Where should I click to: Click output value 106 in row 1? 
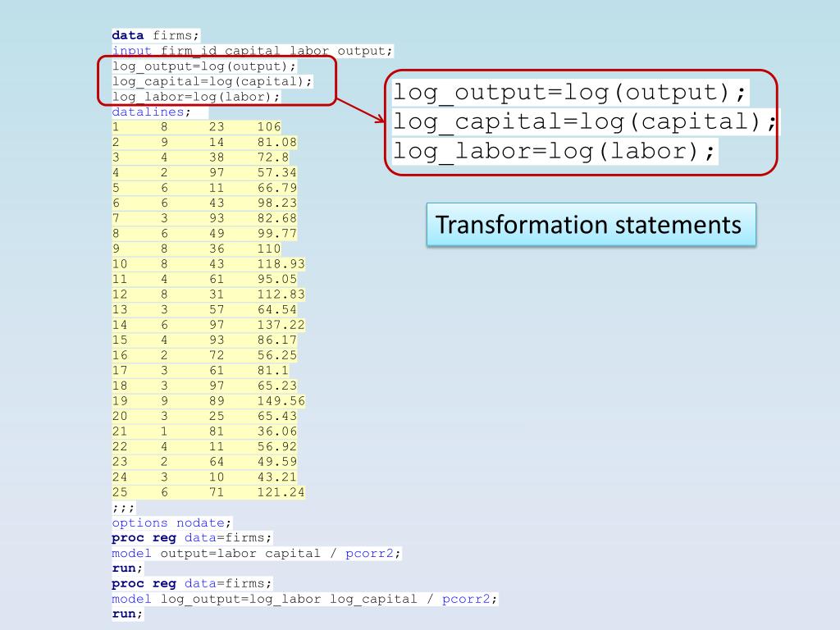pyautogui.click(x=269, y=127)
